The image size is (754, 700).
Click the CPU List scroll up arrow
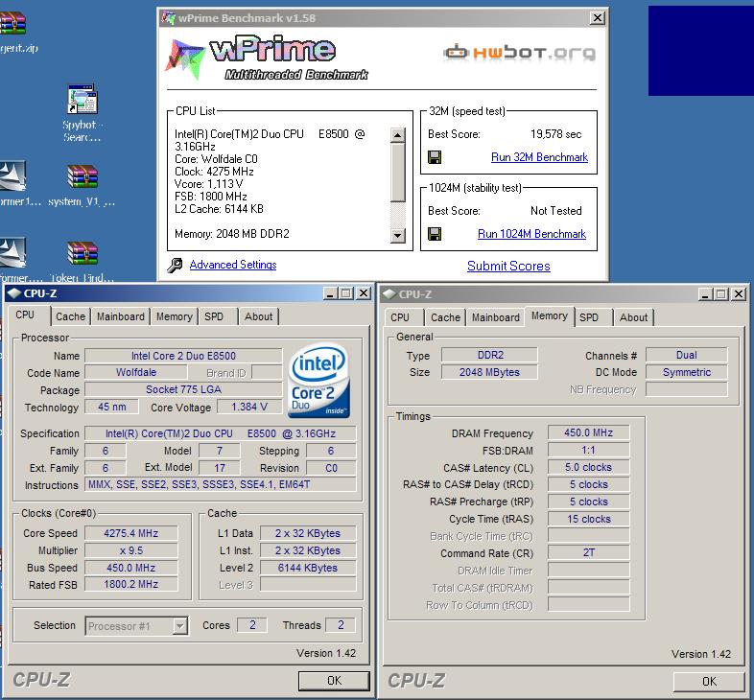[397, 135]
